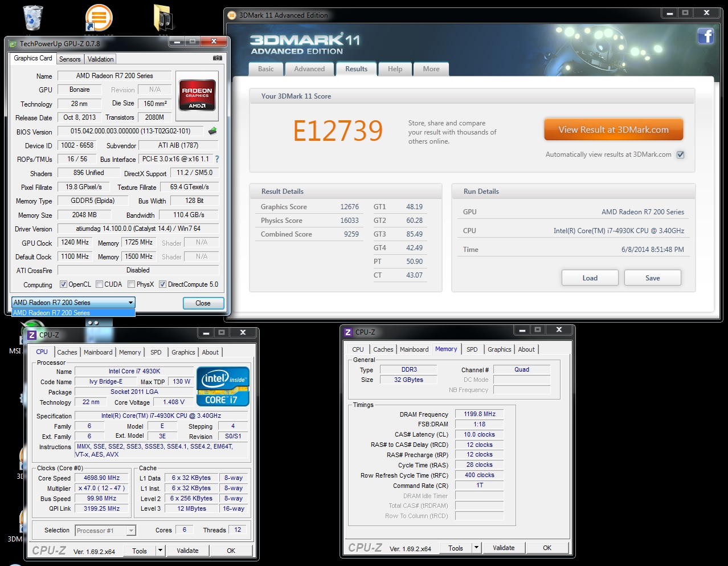Screen dimensions: 728x566
Task: Open the orange round shortcut on the desktop
Action: [99, 18]
